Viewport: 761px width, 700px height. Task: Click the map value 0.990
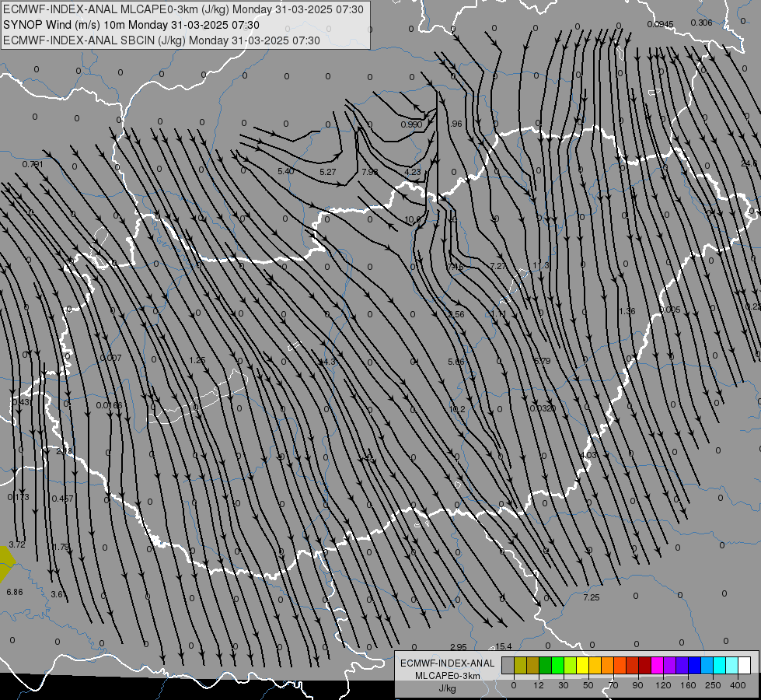pos(411,124)
